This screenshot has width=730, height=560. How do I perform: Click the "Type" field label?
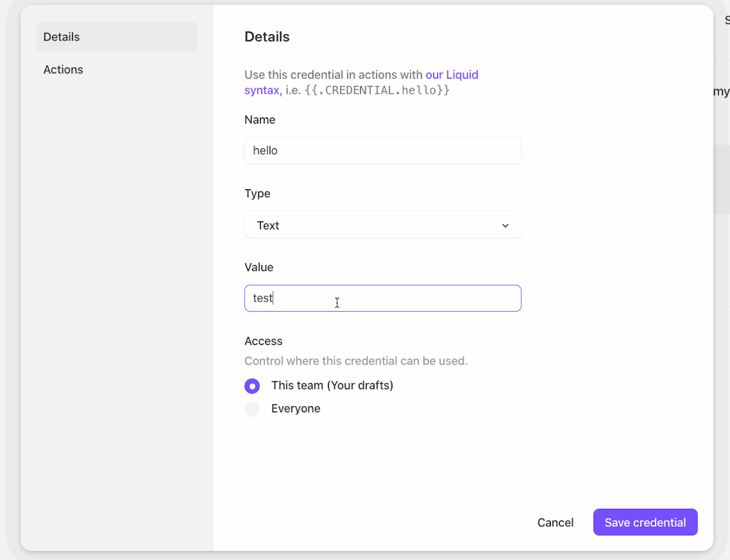257,193
